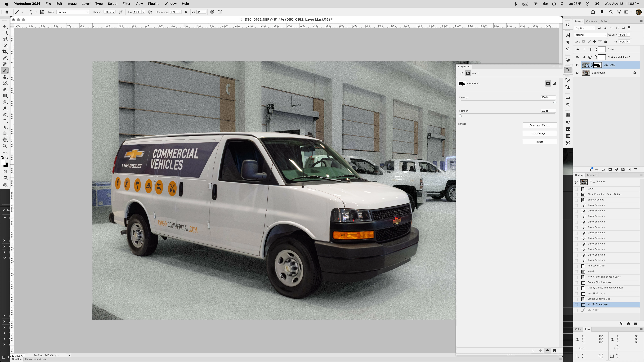The width and height of the screenshot is (644, 362).
Task: Select the Eraser tool
Action: [x=5, y=89]
